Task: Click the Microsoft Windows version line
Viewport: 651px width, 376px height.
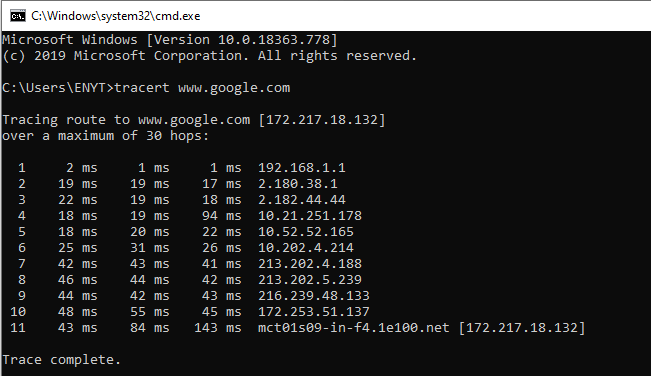Action: click(170, 40)
